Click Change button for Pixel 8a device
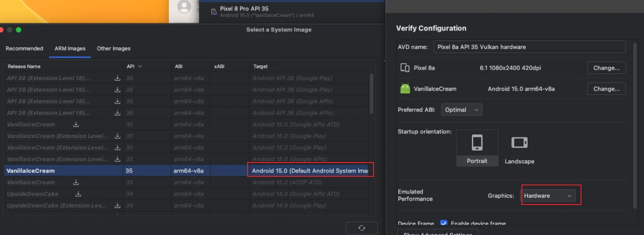Screen dimensions: 644x235 pos(606,68)
